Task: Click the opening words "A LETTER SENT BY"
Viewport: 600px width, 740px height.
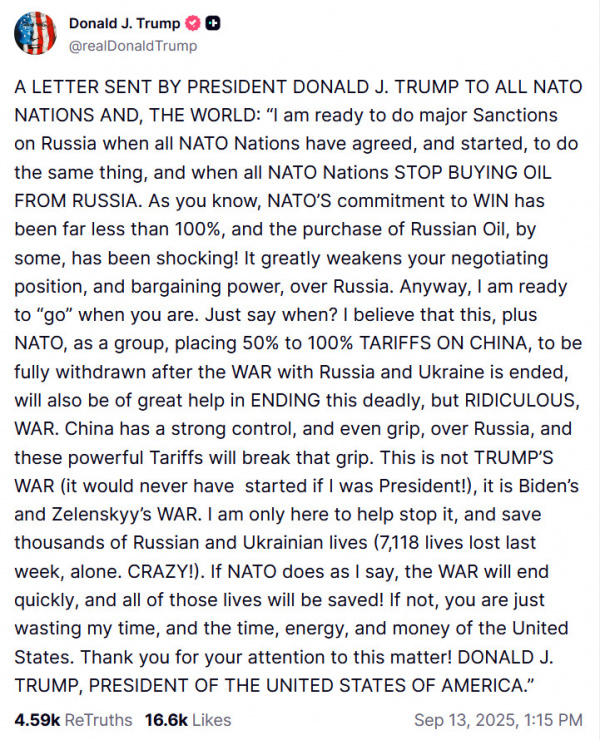Action: tap(84, 88)
